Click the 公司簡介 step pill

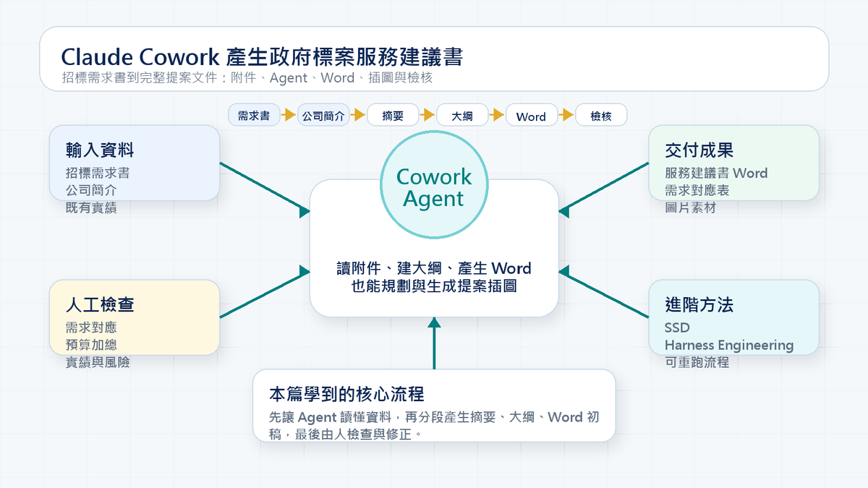pyautogui.click(x=323, y=116)
